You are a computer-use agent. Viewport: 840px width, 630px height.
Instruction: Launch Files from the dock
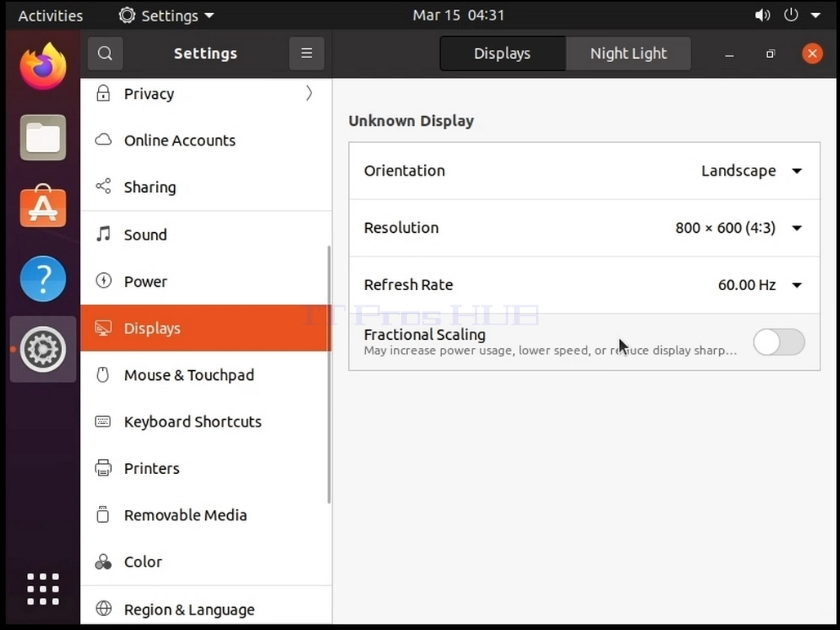tap(42, 137)
